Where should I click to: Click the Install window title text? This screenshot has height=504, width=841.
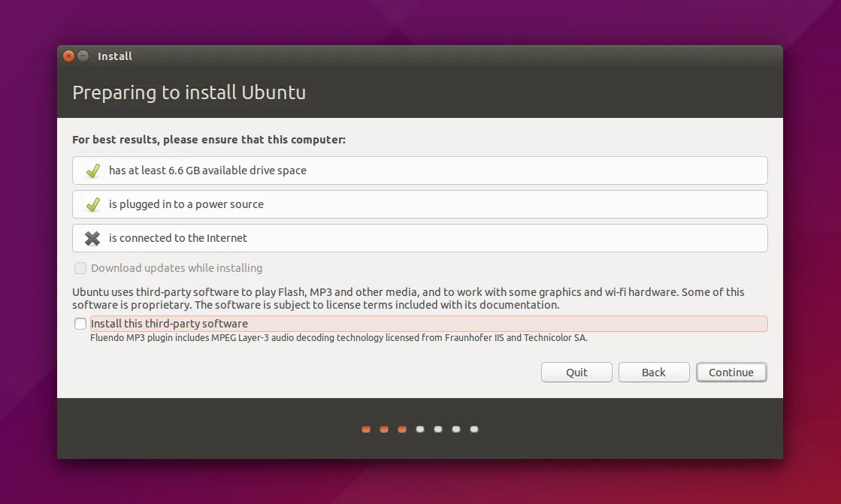coord(115,56)
